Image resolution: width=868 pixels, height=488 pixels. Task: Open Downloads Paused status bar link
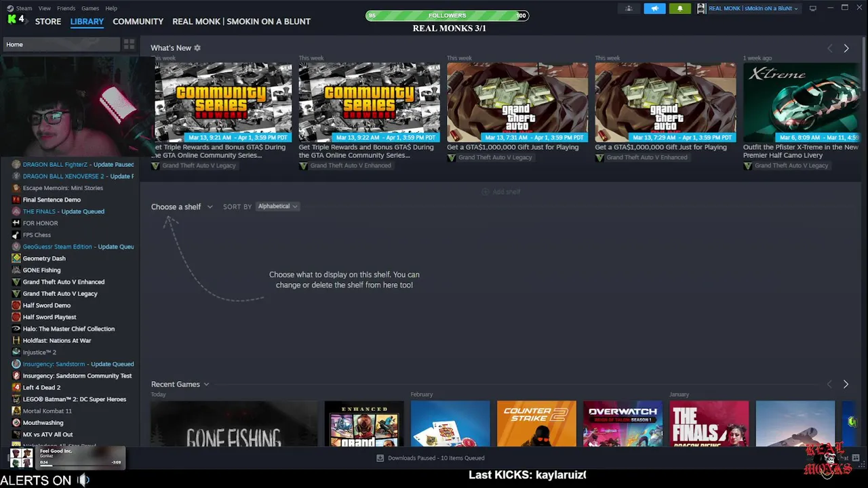coord(431,458)
